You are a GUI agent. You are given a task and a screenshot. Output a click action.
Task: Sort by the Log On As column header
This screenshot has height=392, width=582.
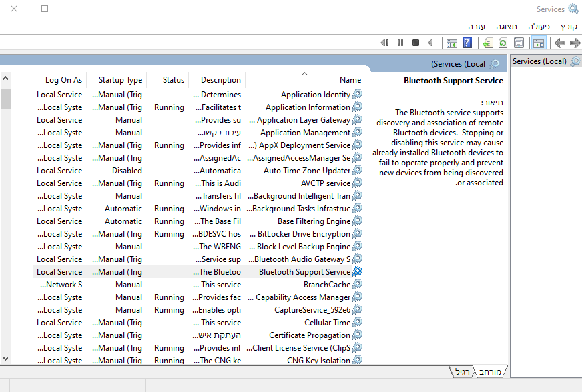pos(60,80)
